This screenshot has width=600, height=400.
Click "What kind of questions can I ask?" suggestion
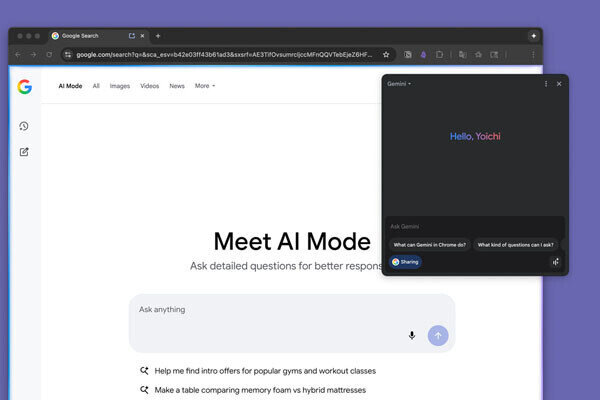pyautogui.click(x=515, y=245)
